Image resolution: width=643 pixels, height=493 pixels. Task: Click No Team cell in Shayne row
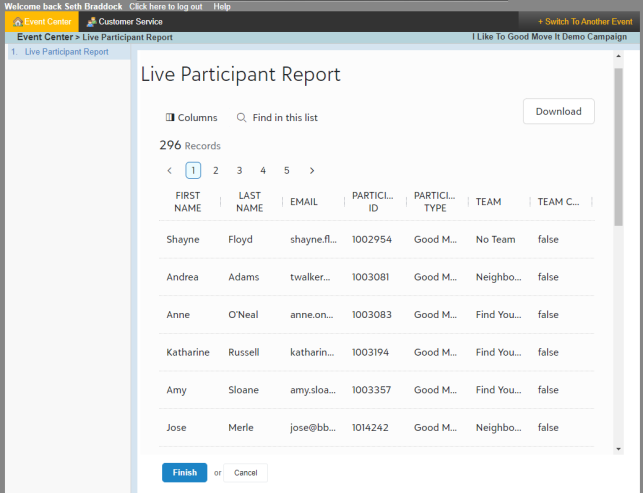495,240
